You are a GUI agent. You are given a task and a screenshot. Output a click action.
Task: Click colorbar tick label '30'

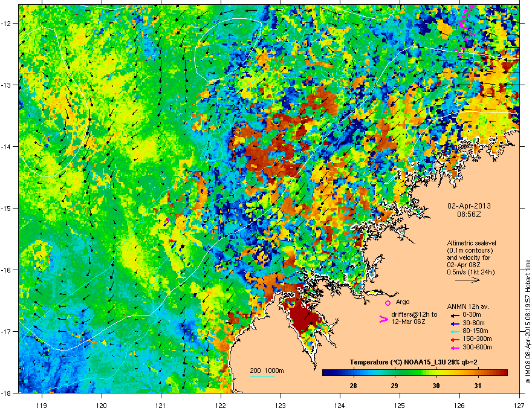click(x=436, y=386)
